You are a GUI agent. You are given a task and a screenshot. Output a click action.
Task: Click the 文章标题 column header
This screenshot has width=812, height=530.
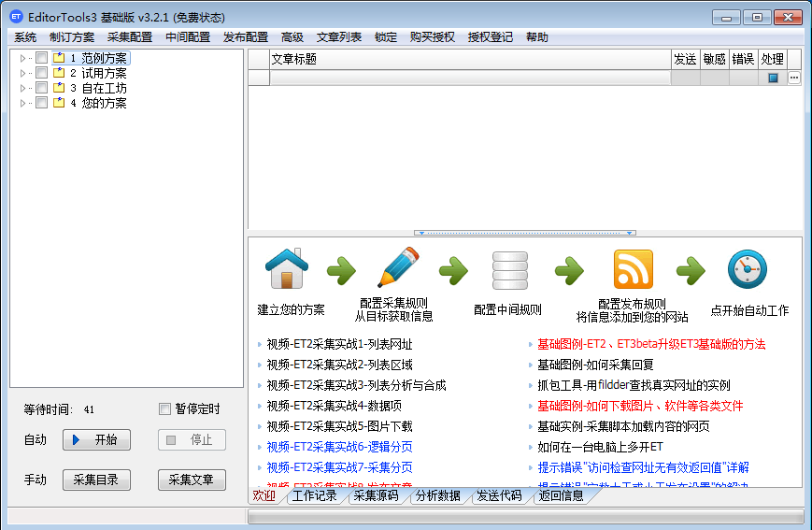(x=467, y=59)
